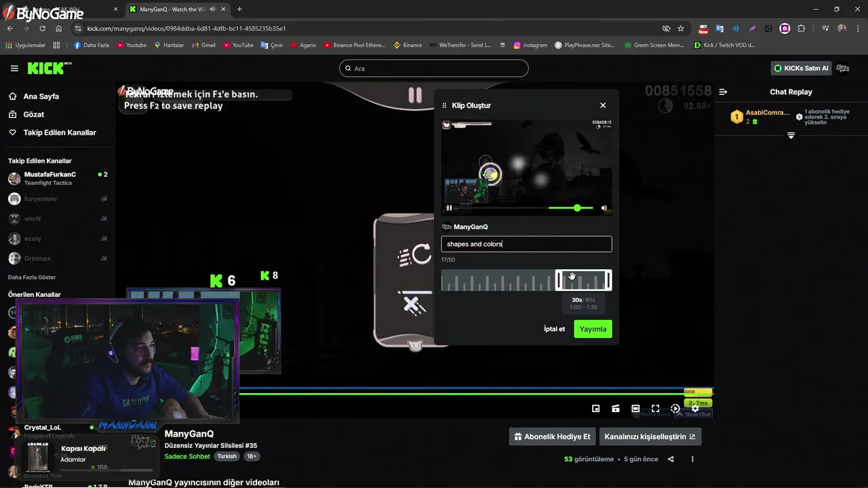Open the user profile avatar menu
Viewport: 868px width, 488px height.
(x=843, y=68)
